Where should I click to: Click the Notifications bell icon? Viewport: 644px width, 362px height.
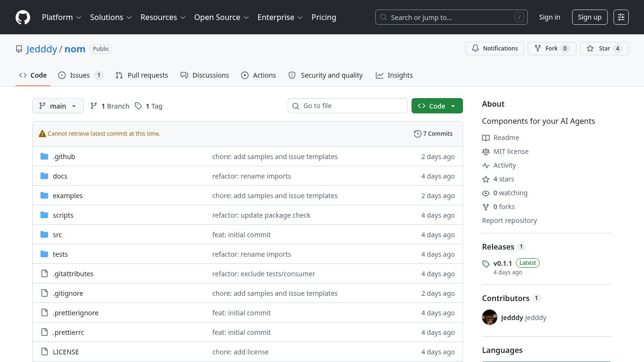(475, 49)
